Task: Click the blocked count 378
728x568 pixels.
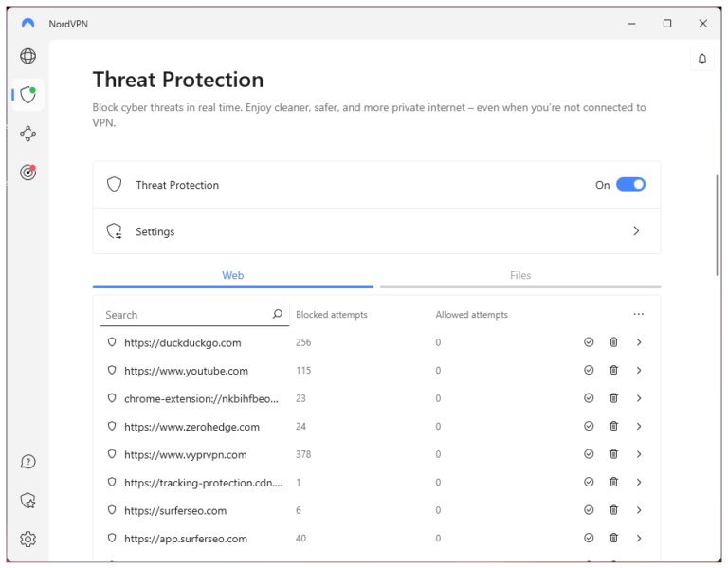Action: point(303,454)
